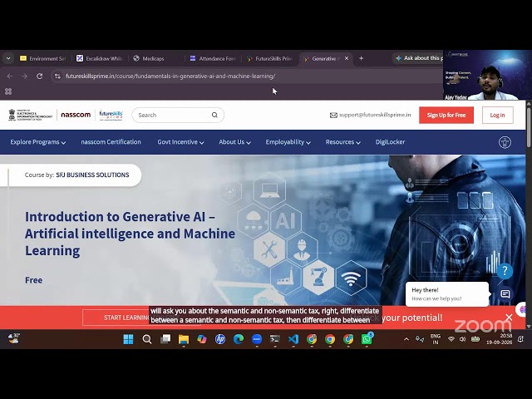Click the Ministry of Electronics & IT logo
532x399 pixels.
pos(31,115)
